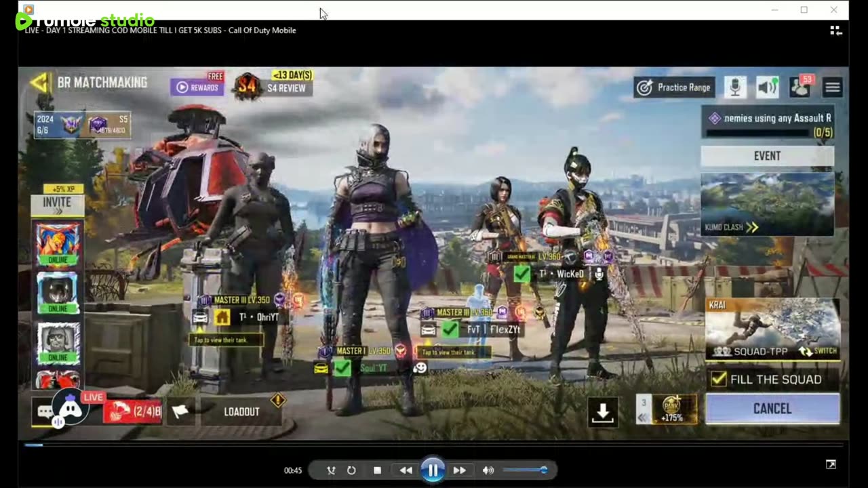Toggle the in-game microphone
The width and height of the screenshot is (868, 488).
(735, 87)
